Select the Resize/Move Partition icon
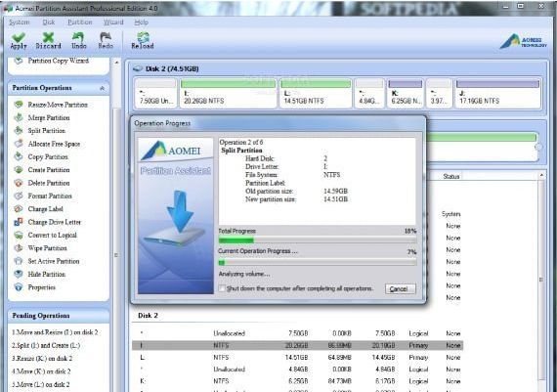Image resolution: width=557 pixels, height=392 pixels. click(19, 105)
